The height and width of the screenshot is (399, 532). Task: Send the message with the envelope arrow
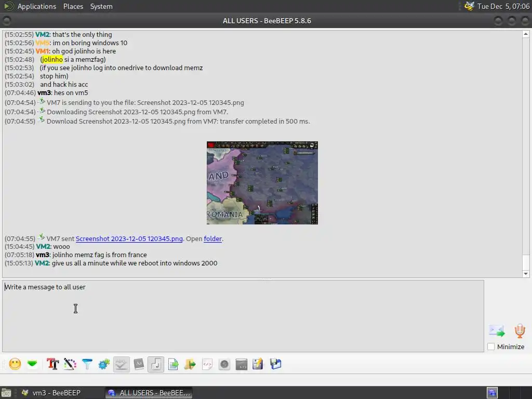497,330
